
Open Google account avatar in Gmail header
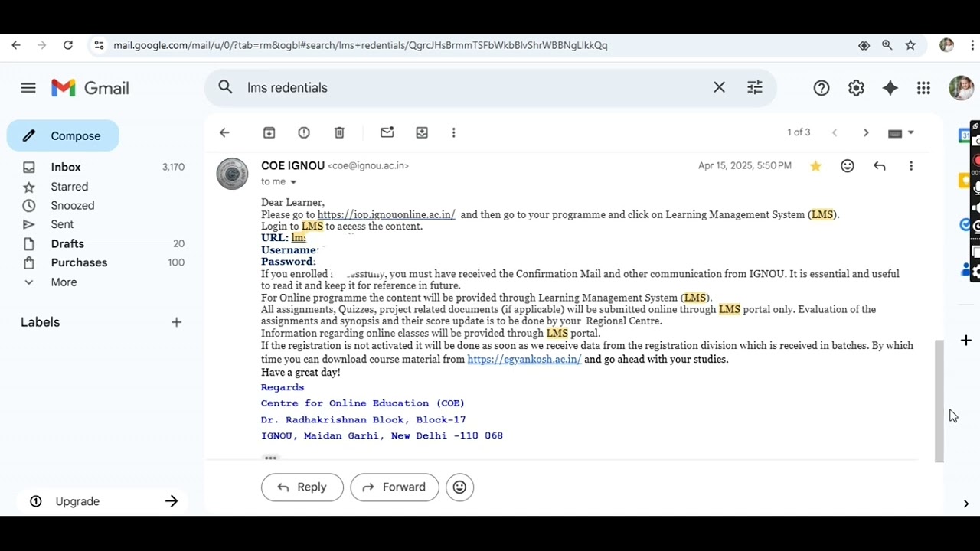[x=961, y=88]
